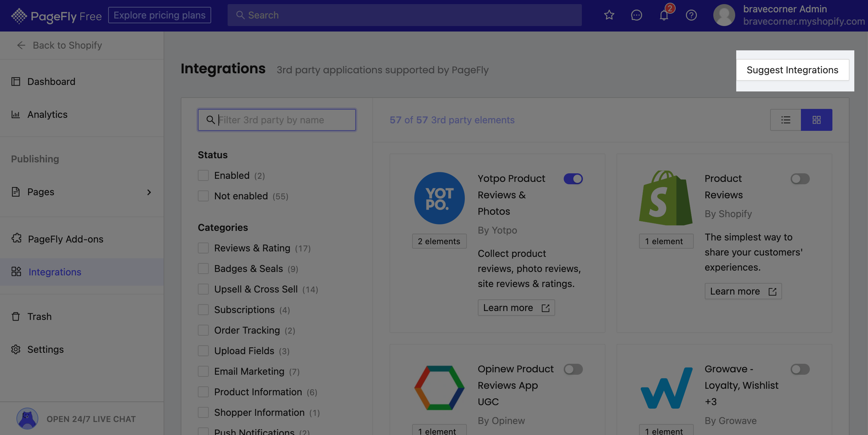Click Suggest Integrations button

(x=792, y=70)
